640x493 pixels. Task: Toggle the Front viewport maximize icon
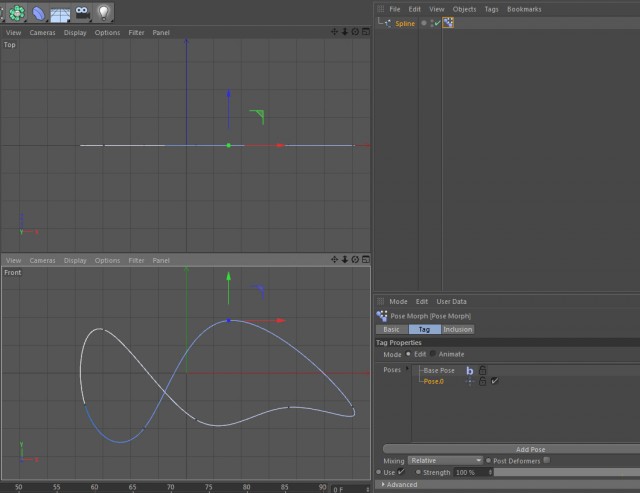[x=366, y=259]
